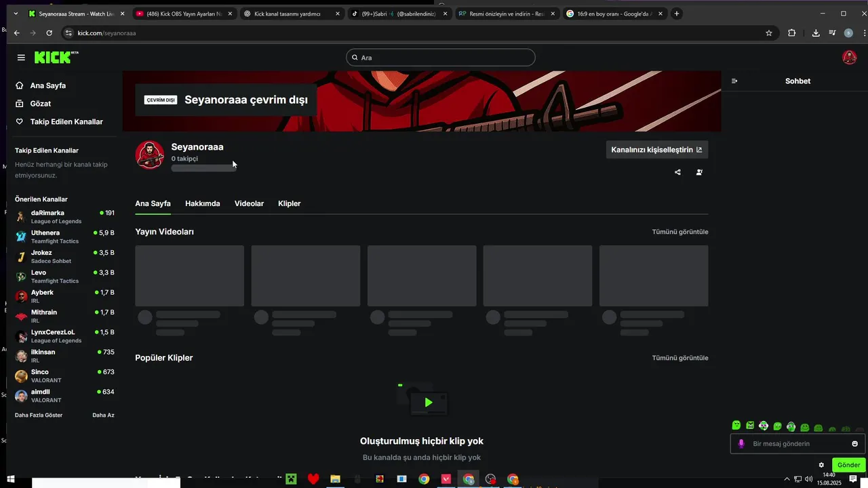The image size is (868, 488).
Task: Open the profile avatar menu at top right
Action: point(849,58)
